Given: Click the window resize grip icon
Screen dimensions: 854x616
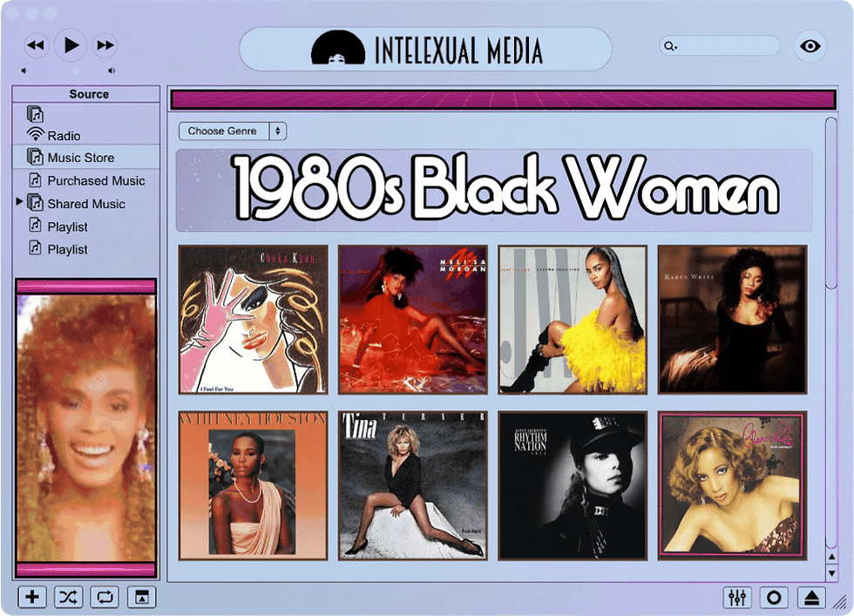Looking at the screenshot, I should pyautogui.click(x=839, y=602).
